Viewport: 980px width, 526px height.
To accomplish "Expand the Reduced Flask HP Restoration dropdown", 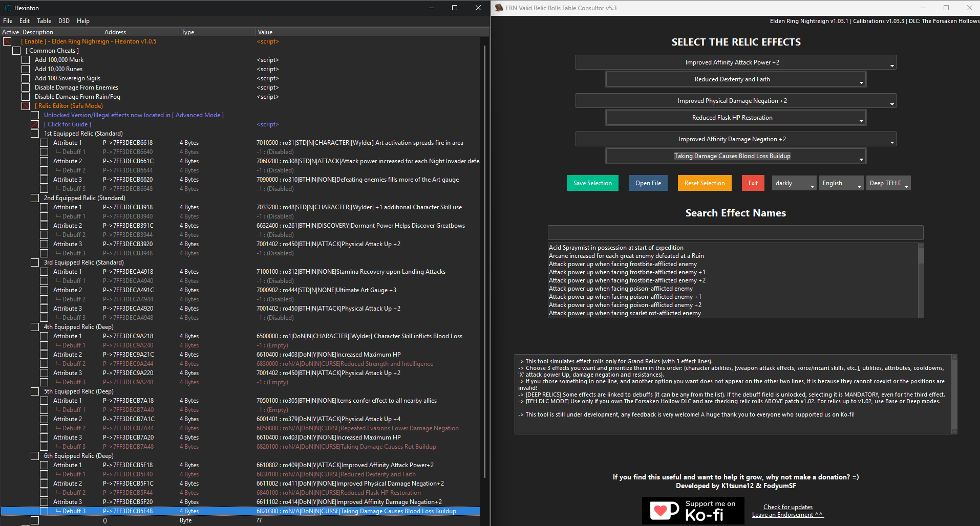I will [735, 118].
